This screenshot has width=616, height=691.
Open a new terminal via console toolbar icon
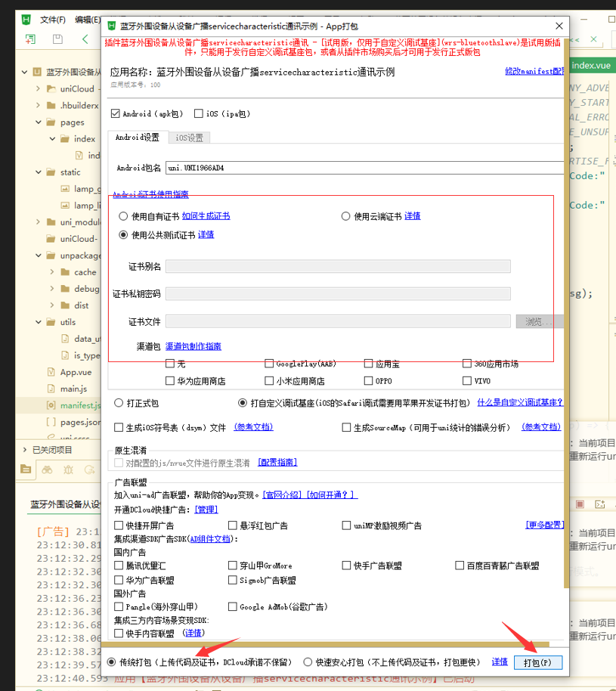pos(600,505)
